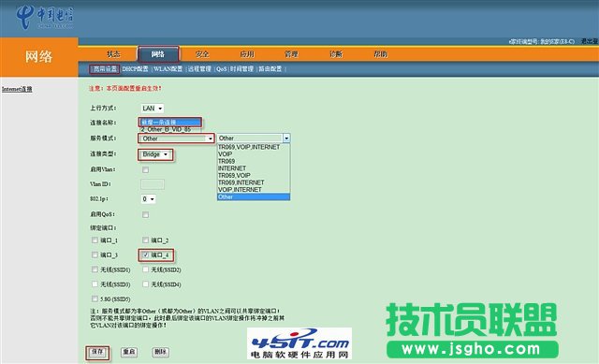Tick the 端口_1 checkbox
Image resolution: width=599 pixels, height=364 pixels.
tap(95, 240)
